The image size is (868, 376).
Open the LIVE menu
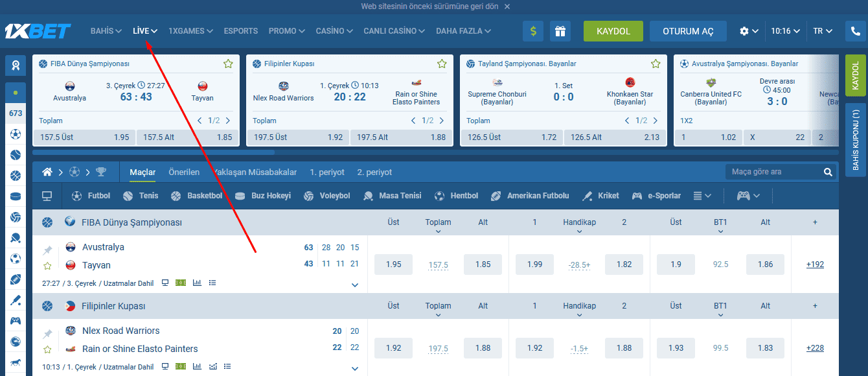click(x=145, y=31)
